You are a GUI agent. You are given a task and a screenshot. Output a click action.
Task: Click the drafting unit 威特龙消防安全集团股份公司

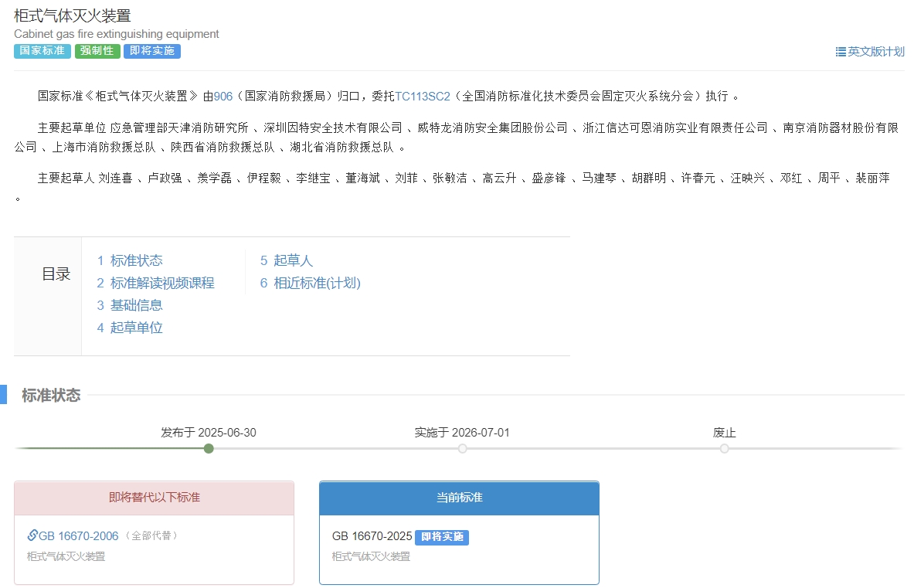coord(493,127)
